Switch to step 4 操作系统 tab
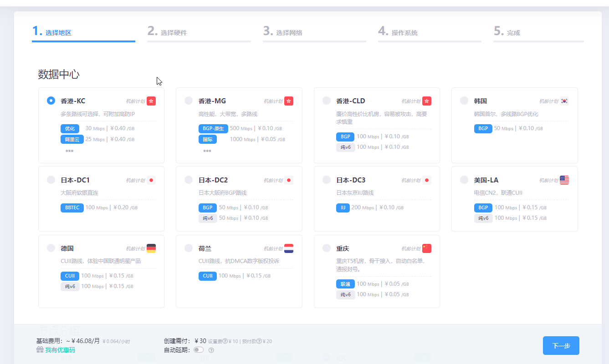 tap(404, 33)
